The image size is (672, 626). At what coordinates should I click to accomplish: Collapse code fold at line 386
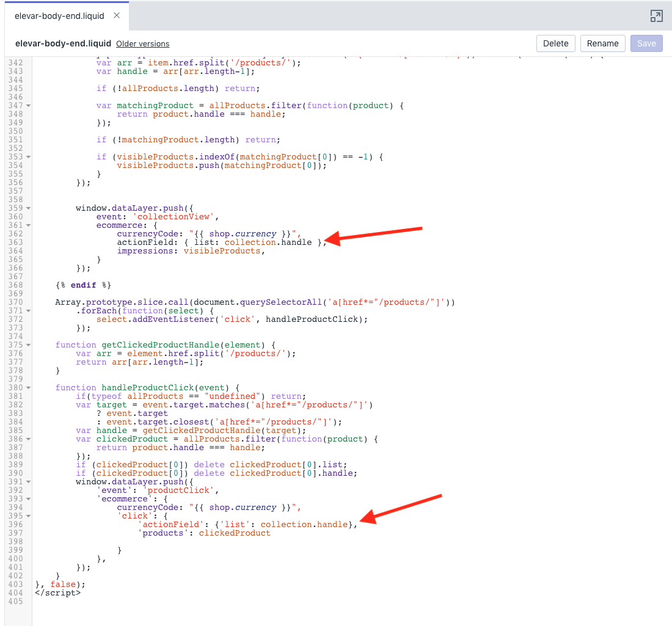28,439
